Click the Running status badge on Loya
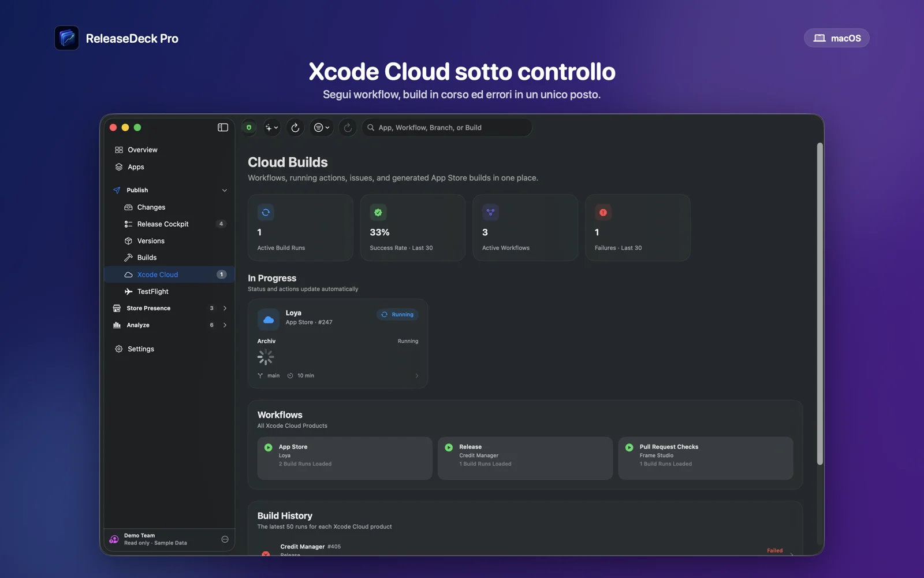Screen dimensions: 924x578 coord(398,314)
